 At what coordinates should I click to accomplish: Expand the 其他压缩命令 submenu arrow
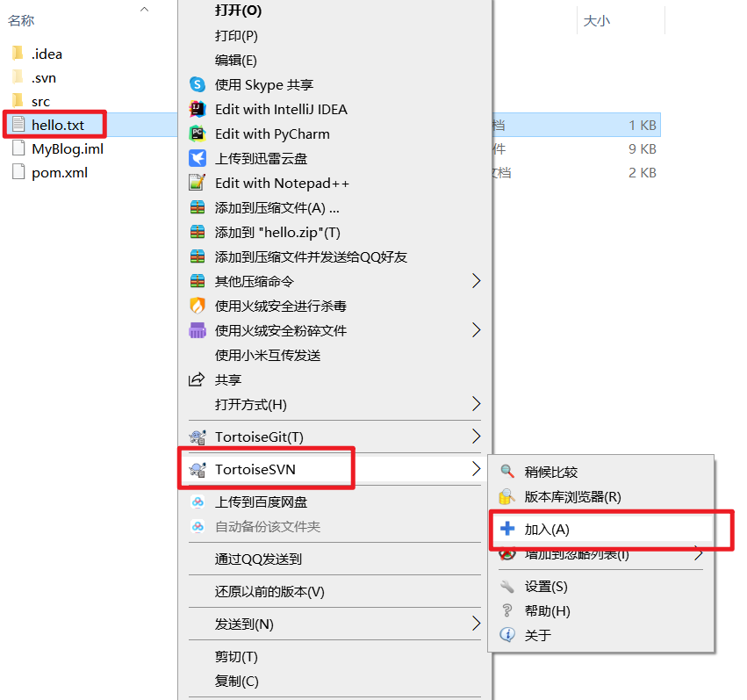[x=476, y=281]
